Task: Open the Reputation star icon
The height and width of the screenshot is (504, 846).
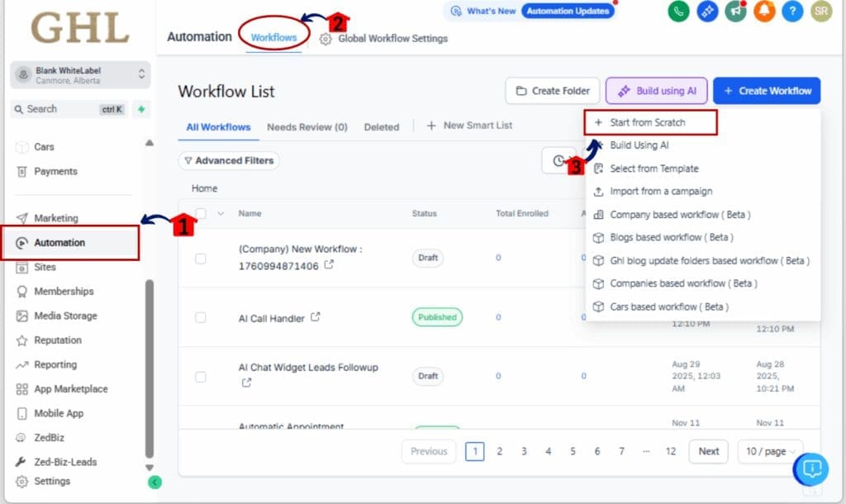Action: pyautogui.click(x=23, y=340)
